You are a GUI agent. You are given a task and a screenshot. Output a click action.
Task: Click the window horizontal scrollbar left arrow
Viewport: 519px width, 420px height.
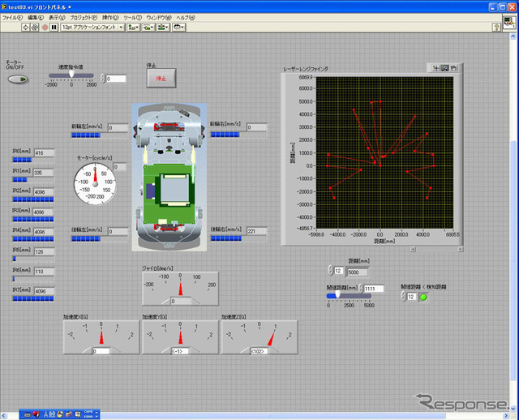click(3, 415)
